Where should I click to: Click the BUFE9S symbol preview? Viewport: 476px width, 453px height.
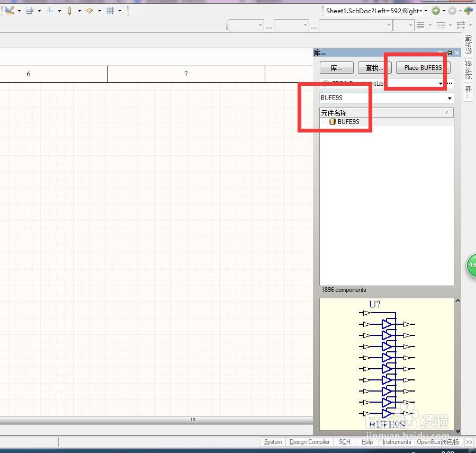pos(387,364)
